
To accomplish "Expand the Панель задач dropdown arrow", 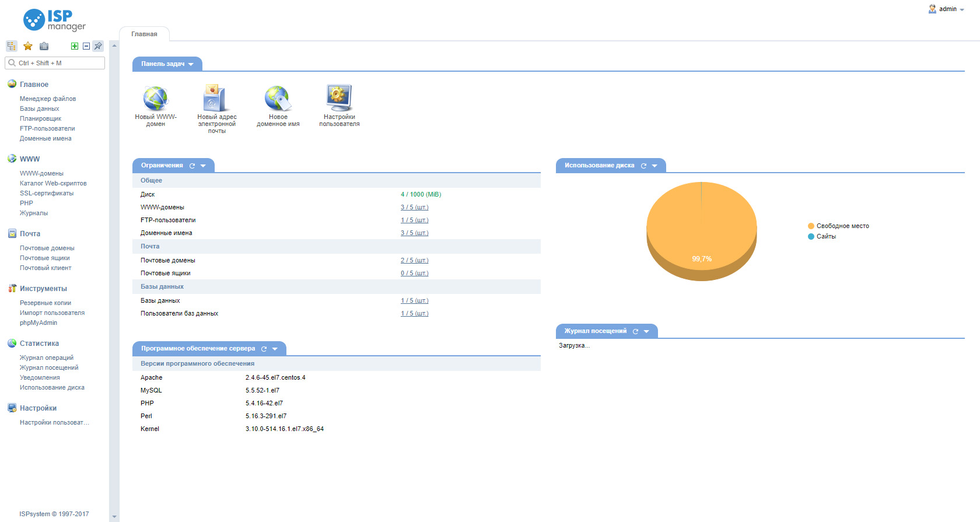I will (x=191, y=64).
